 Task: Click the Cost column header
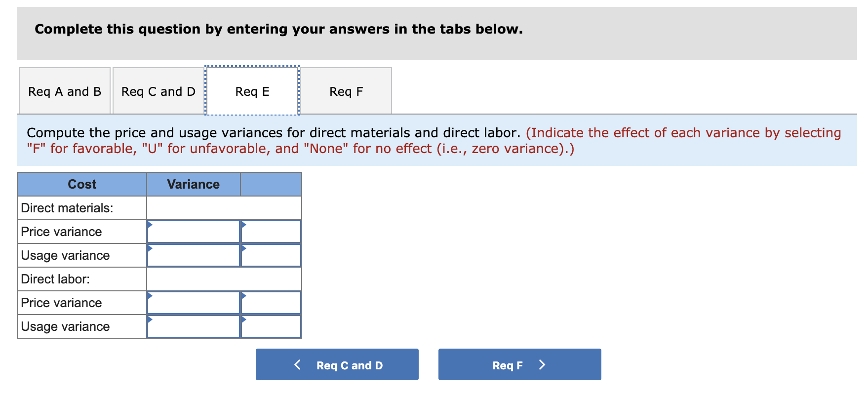pyautogui.click(x=82, y=184)
